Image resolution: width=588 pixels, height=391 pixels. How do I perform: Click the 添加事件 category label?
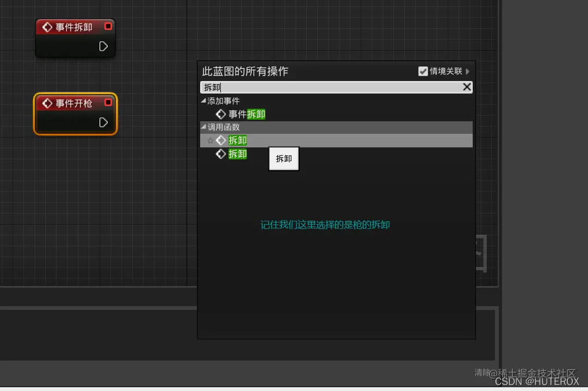pyautogui.click(x=224, y=101)
